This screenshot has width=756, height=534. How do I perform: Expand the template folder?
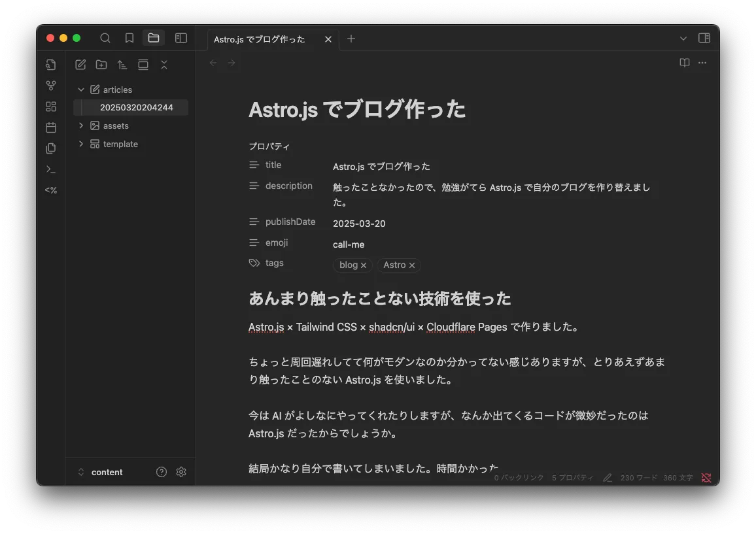[x=81, y=144]
